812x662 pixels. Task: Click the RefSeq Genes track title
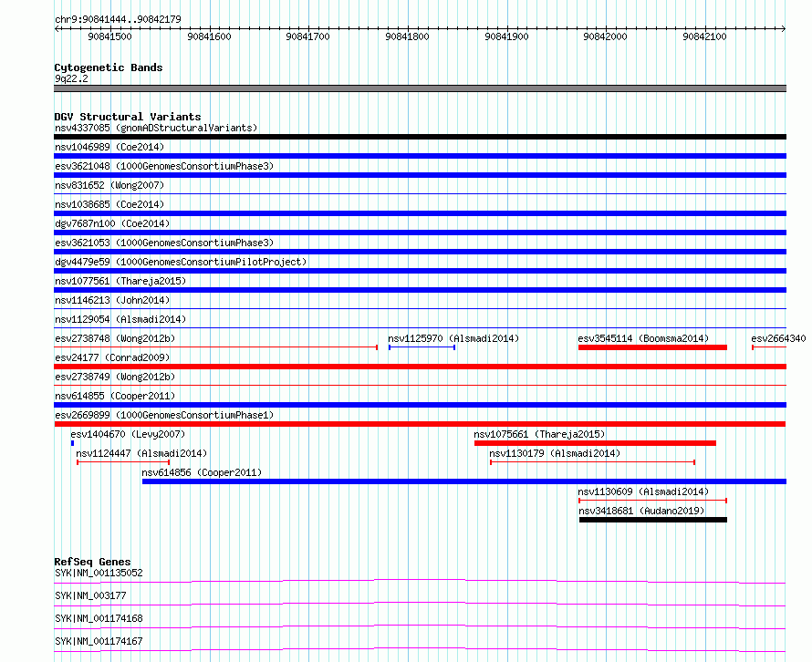pos(92,562)
